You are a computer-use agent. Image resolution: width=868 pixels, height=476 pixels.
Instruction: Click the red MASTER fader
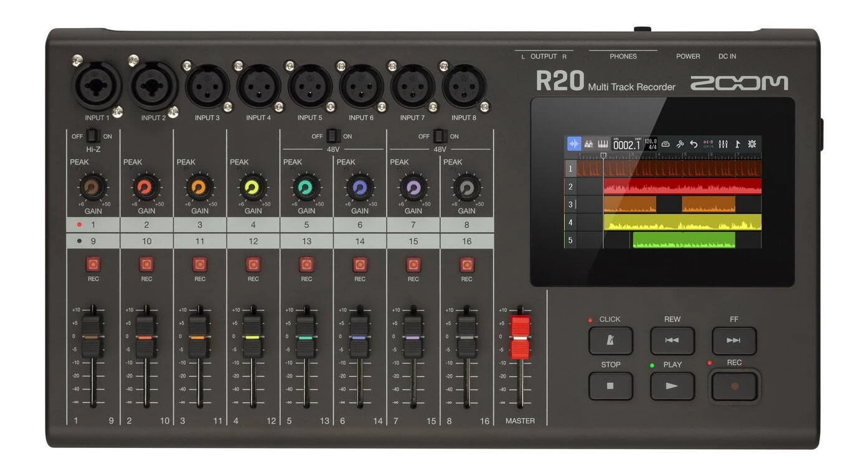point(520,336)
